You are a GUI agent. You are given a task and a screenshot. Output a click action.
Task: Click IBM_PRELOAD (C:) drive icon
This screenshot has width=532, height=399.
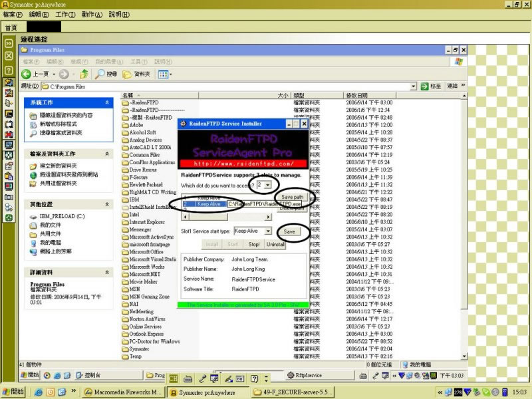(33, 217)
